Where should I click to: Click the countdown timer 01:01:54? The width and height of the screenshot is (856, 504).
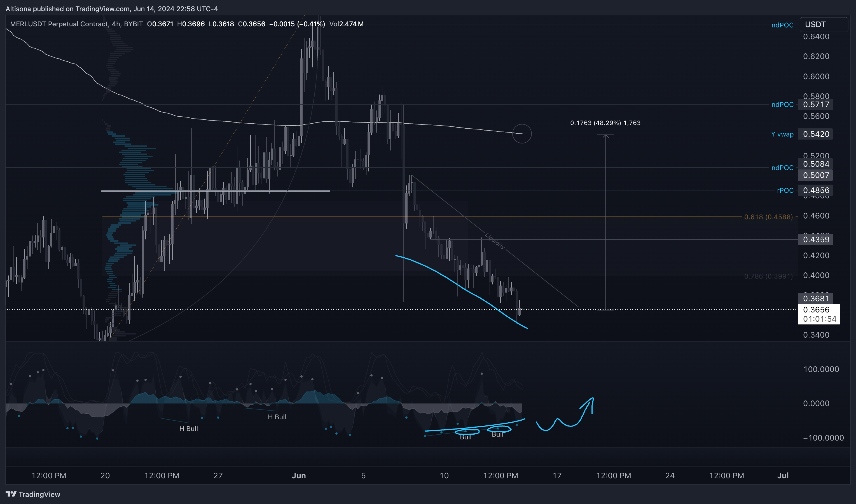(820, 319)
